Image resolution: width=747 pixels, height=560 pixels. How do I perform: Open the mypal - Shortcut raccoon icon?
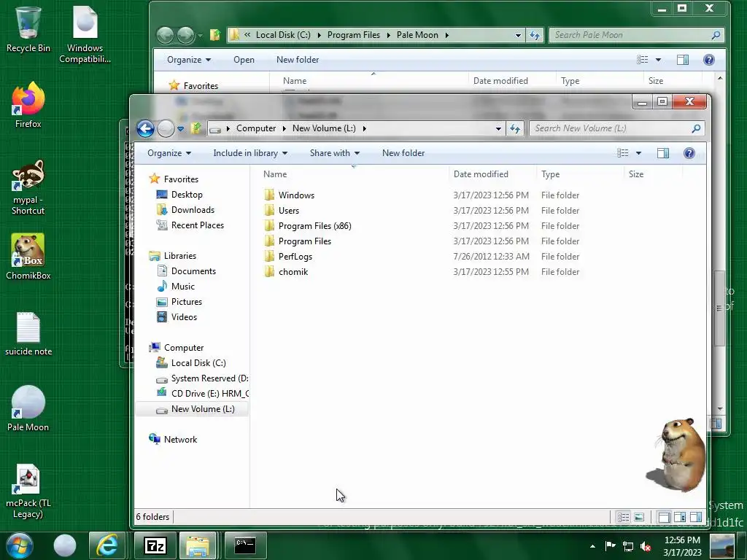(28, 187)
